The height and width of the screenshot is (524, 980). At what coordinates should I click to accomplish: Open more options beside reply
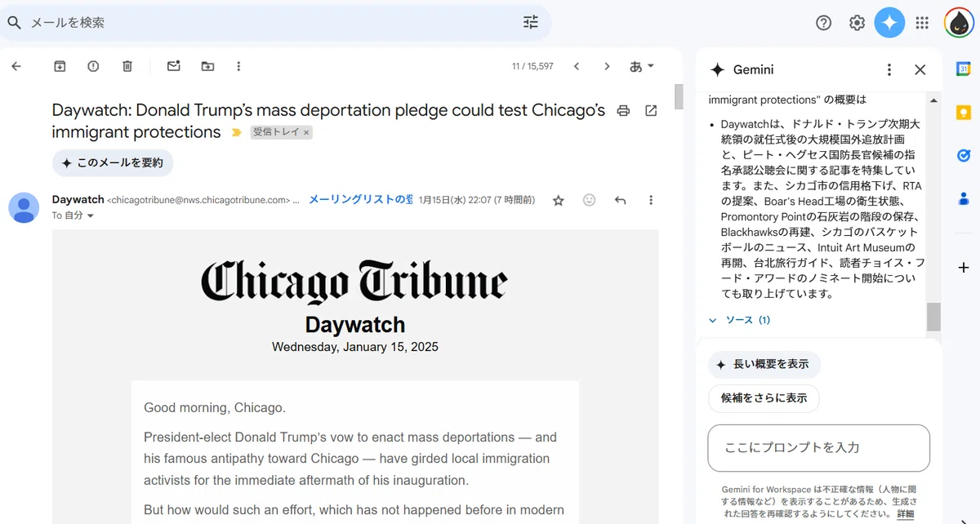(651, 200)
